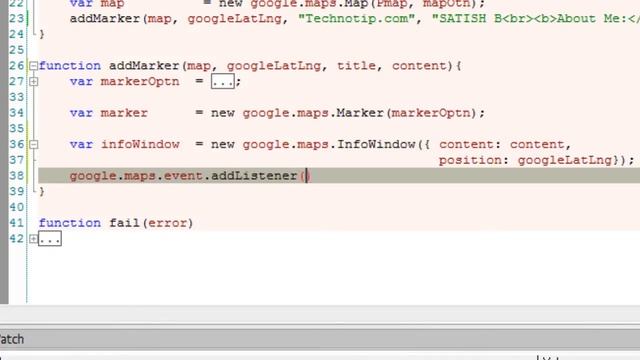Click the collapsed '...' box after markerOptn
The image size is (640, 360).
pos(222,82)
